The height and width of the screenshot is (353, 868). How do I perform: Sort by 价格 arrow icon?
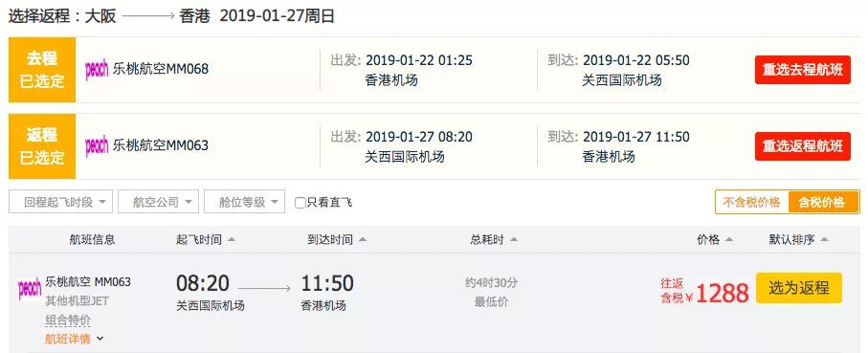728,239
